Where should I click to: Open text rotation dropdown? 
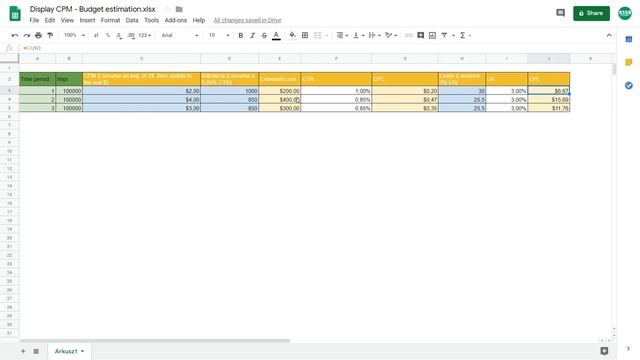click(391, 36)
